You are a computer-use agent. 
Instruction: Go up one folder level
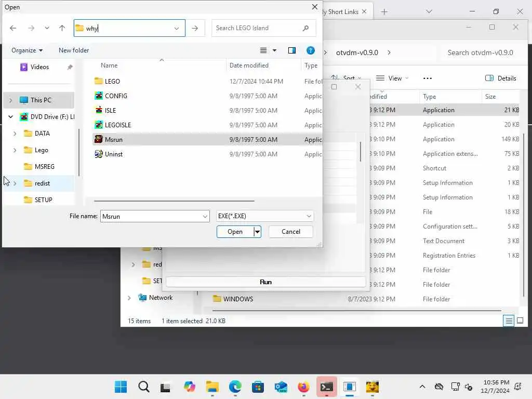(x=62, y=28)
